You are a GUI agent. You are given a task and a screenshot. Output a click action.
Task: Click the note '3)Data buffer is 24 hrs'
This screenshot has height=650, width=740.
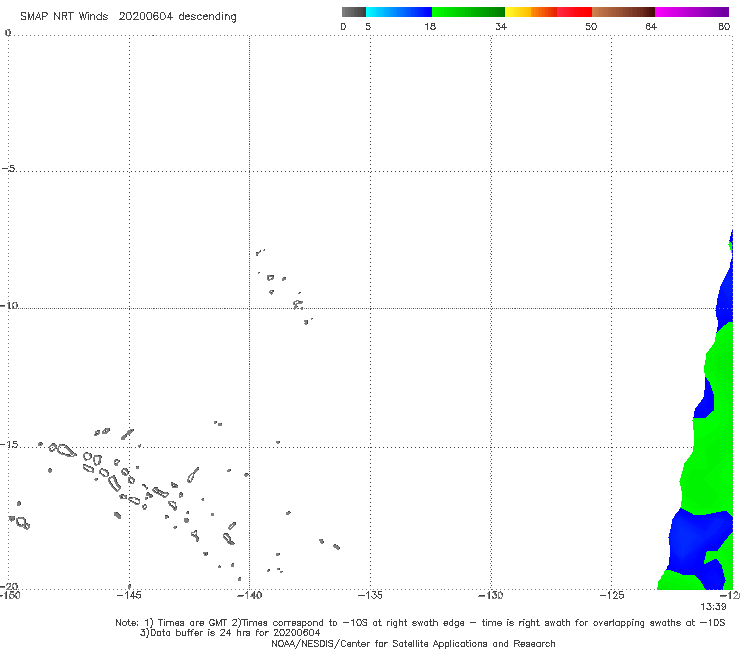pyautogui.click(x=230, y=633)
